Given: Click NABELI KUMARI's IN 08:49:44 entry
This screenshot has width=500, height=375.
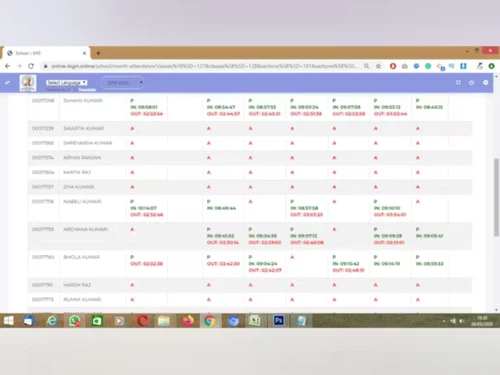Looking at the screenshot, I should click(221, 208).
